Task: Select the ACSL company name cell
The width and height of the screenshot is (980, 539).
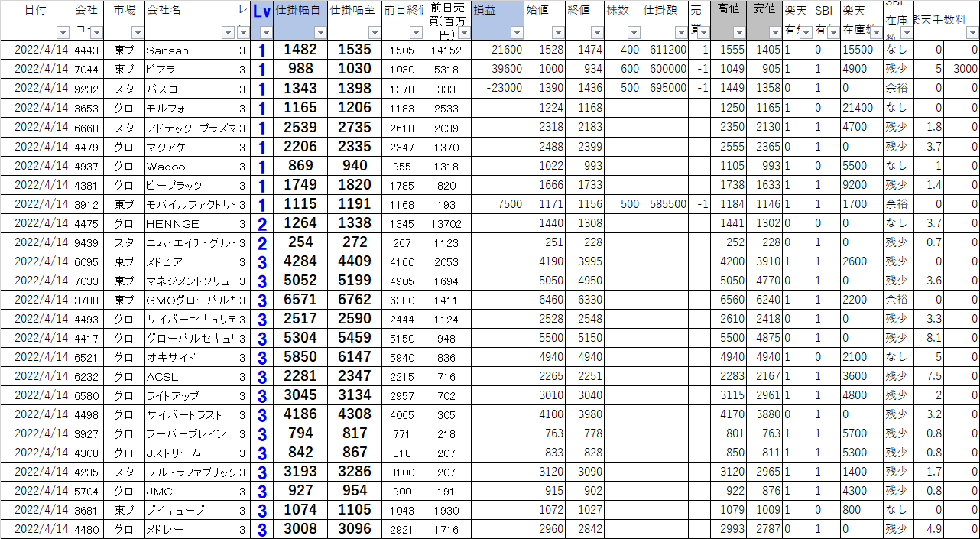Action: click(x=190, y=375)
